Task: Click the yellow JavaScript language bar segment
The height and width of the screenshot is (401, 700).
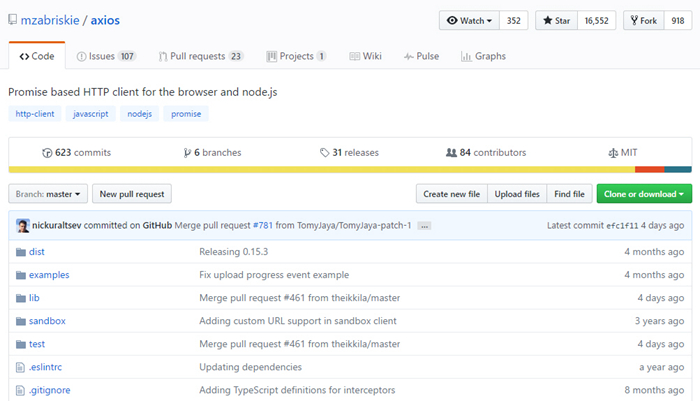Action: (x=321, y=170)
